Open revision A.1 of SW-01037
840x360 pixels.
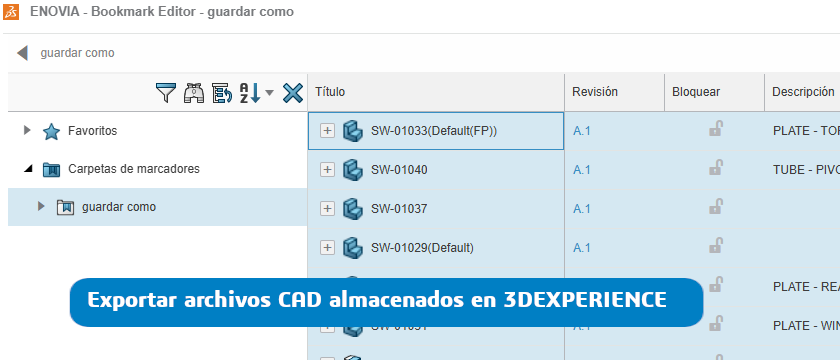pyautogui.click(x=582, y=208)
